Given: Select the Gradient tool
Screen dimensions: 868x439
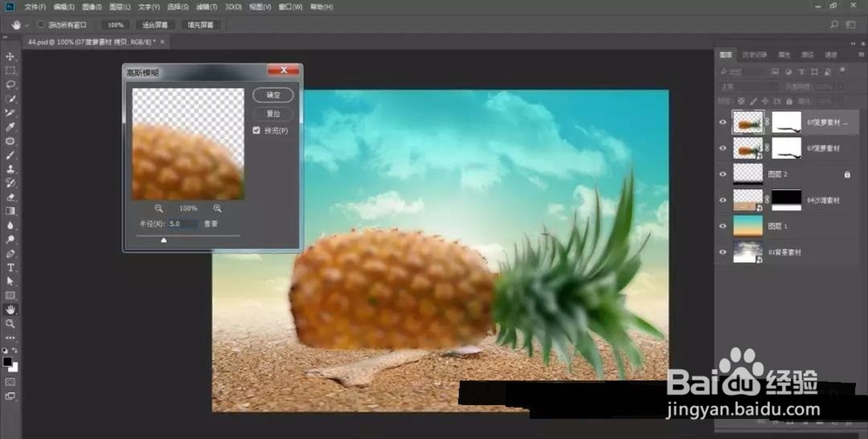Looking at the screenshot, I should tap(10, 211).
